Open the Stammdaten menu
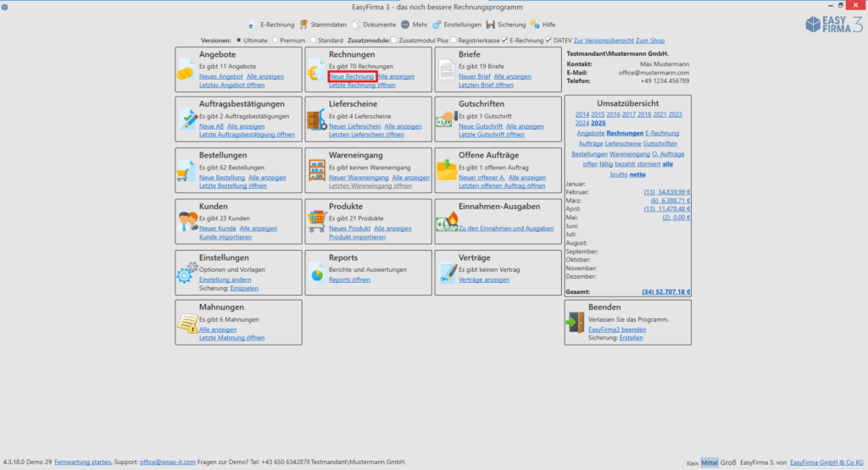 (x=323, y=25)
